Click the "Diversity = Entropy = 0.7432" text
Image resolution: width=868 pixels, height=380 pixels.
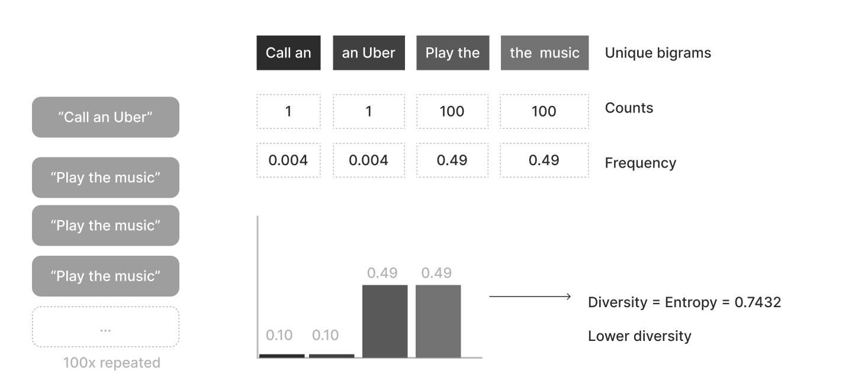[x=684, y=302]
